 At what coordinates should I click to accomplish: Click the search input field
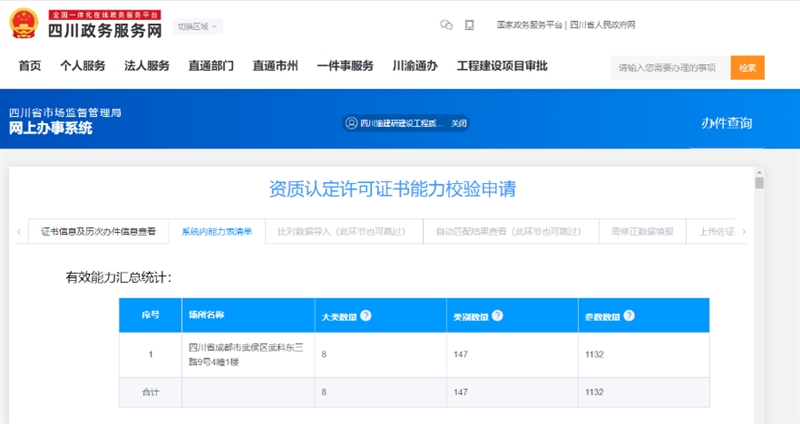pos(668,67)
